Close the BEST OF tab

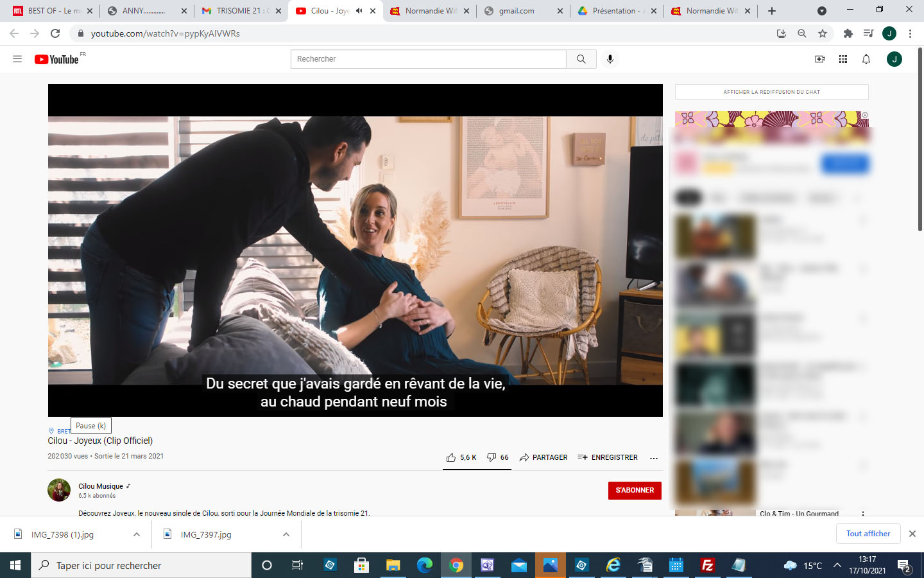pos(90,11)
